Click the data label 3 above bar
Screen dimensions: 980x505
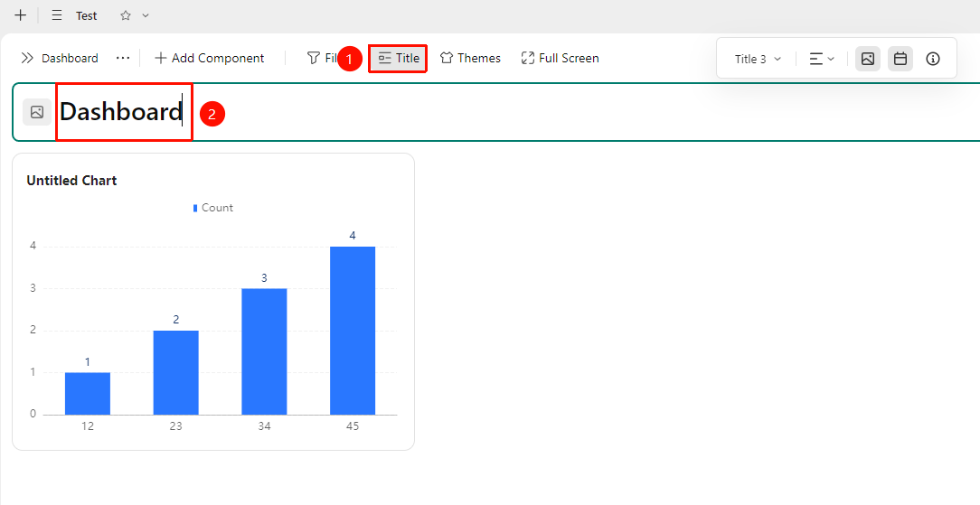[x=264, y=277]
